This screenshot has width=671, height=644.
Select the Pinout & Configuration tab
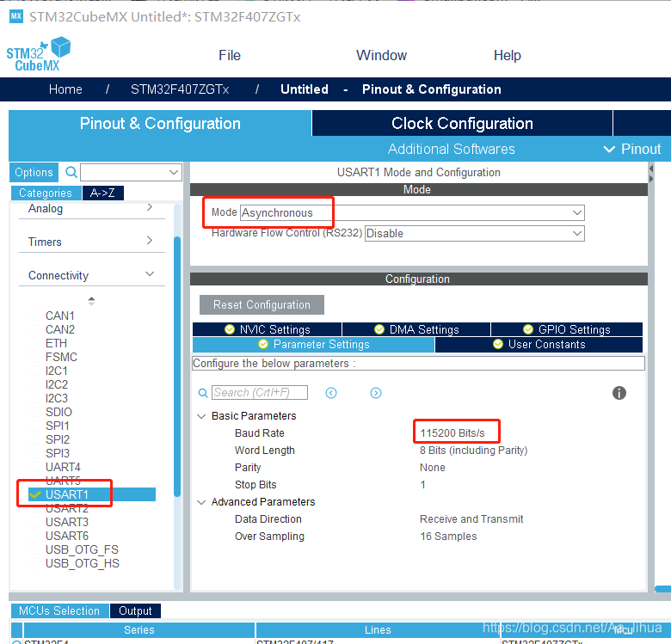(160, 124)
